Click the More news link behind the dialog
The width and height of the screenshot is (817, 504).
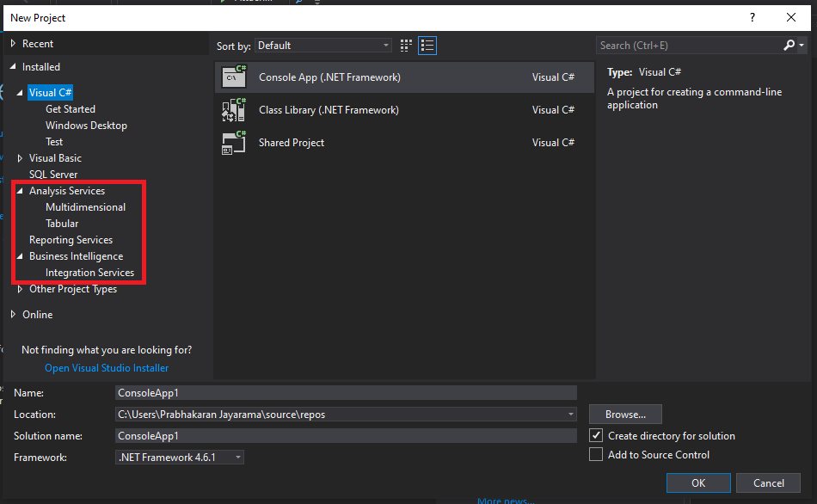click(506, 501)
